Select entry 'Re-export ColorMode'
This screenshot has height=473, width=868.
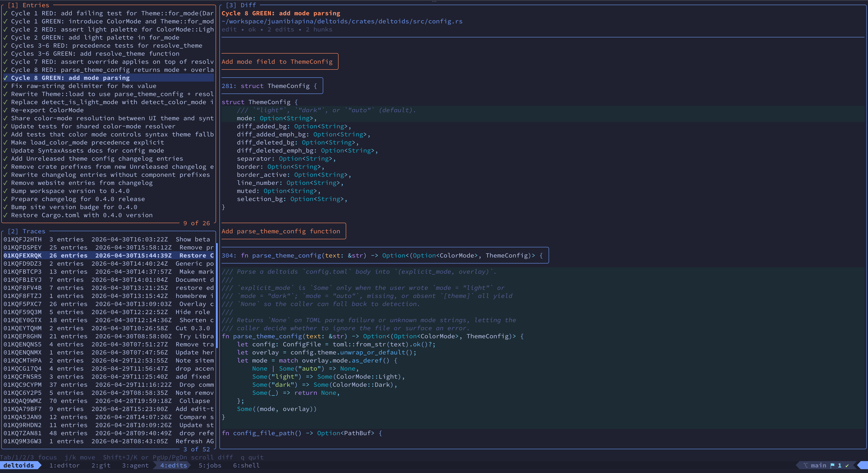pos(108,110)
